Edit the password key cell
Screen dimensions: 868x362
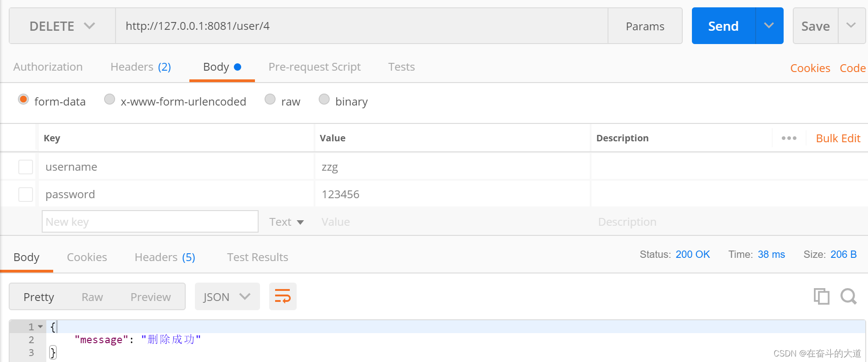click(x=177, y=195)
